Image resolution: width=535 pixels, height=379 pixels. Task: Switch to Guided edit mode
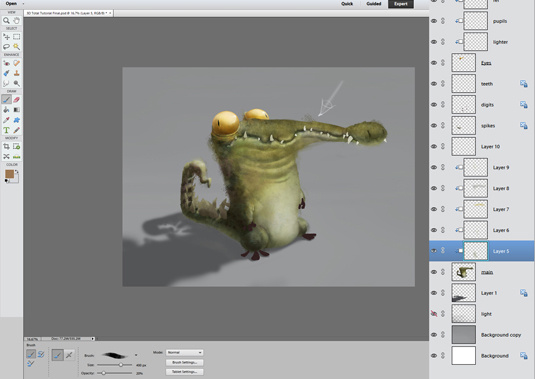pyautogui.click(x=374, y=4)
